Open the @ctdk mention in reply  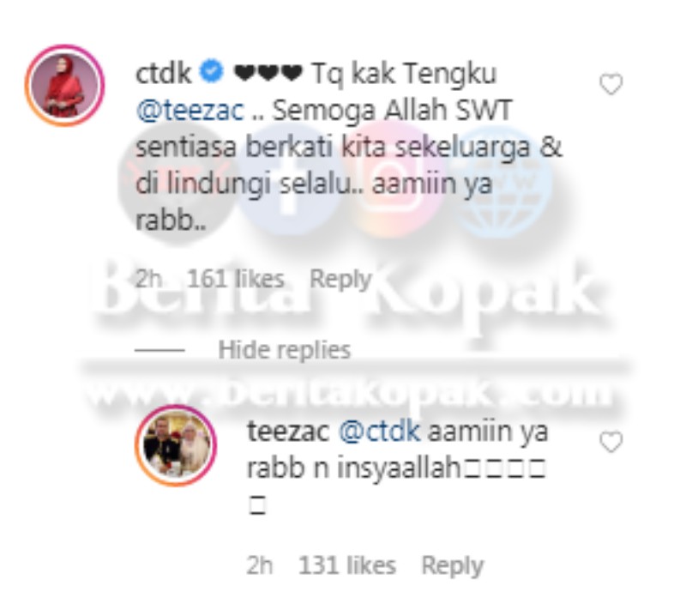(x=379, y=432)
